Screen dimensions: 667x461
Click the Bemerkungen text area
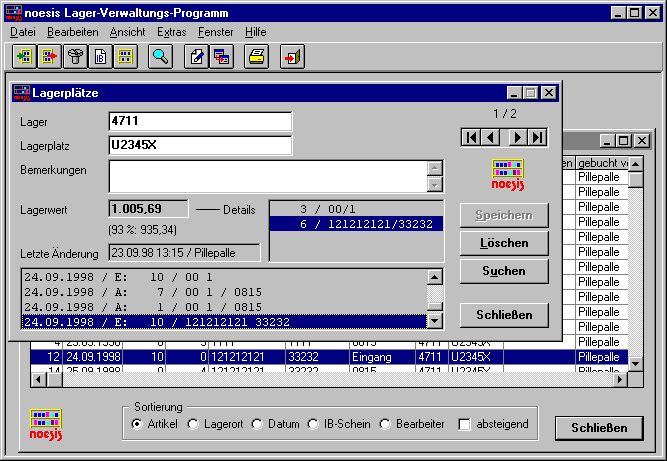(268, 176)
